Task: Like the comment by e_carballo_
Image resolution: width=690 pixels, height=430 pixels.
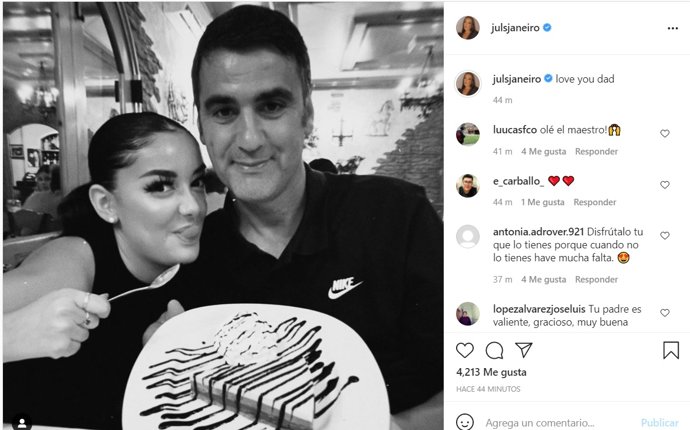Action: point(664,185)
